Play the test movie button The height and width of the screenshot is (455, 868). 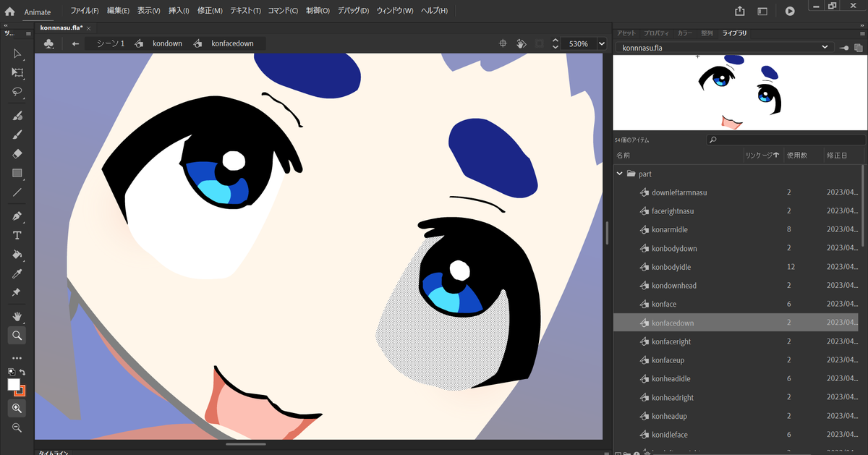point(790,11)
